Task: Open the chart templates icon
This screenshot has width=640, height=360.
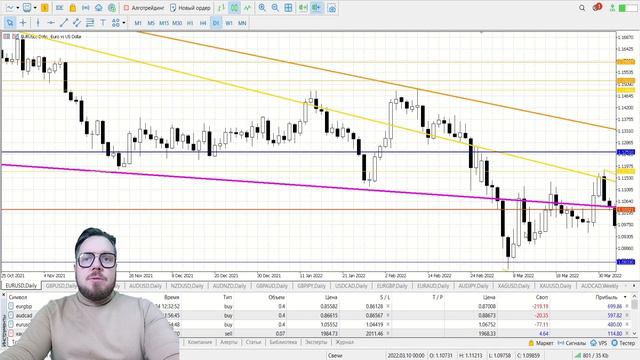Action: pyautogui.click(x=27, y=8)
